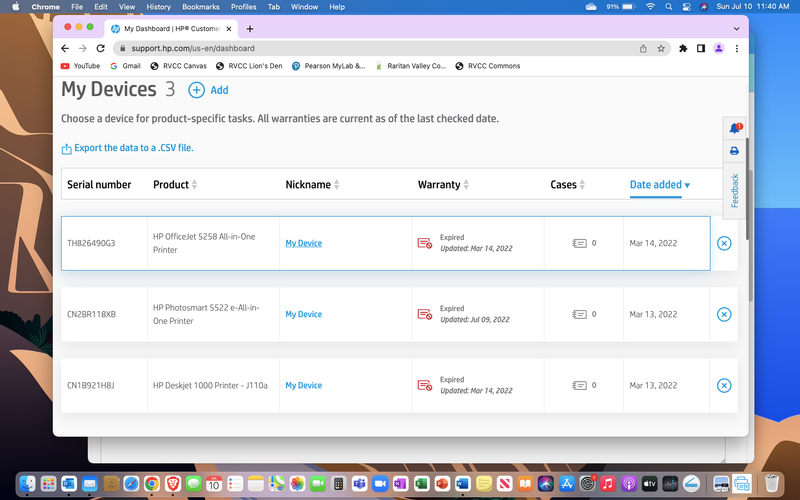
Task: Remove the HP Photosmart 5522 device
Action: click(x=724, y=314)
